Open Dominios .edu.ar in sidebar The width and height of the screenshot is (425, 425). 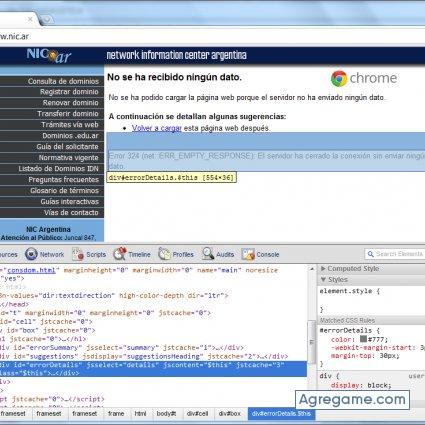click(70, 136)
